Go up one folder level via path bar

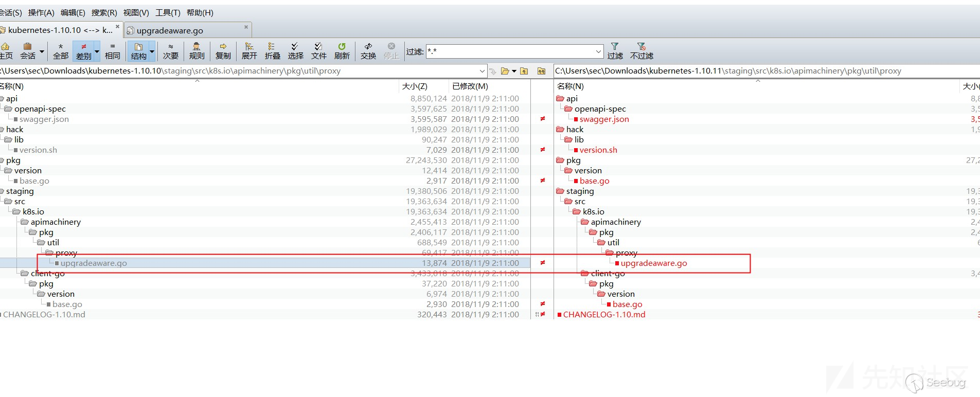coord(524,71)
